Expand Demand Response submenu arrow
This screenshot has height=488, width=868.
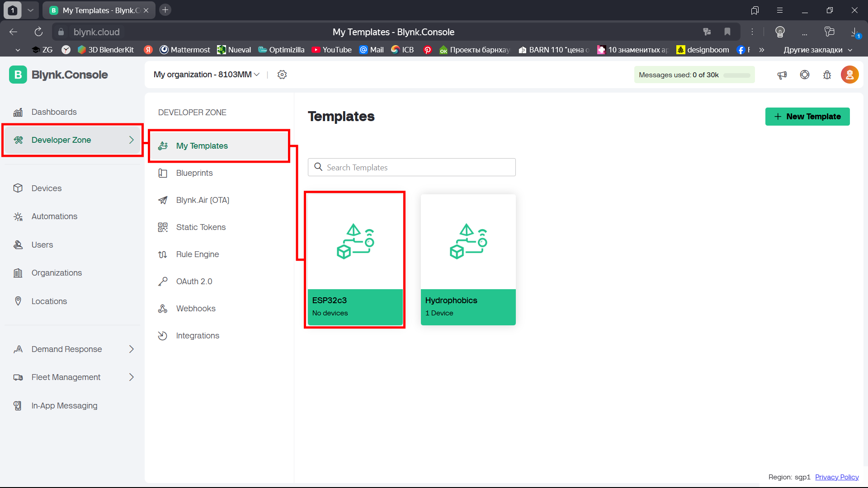pyautogui.click(x=132, y=349)
